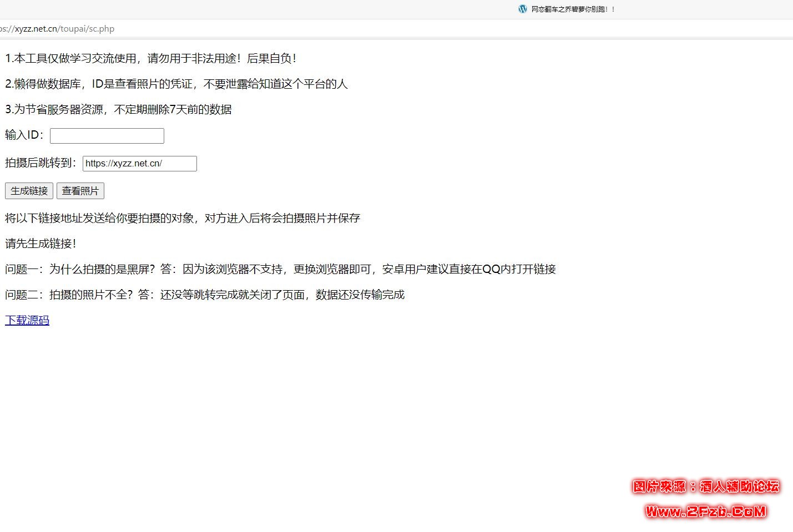This screenshot has height=532, width=793.
Task: Click the 请先生成链接 message
Action: coord(41,244)
